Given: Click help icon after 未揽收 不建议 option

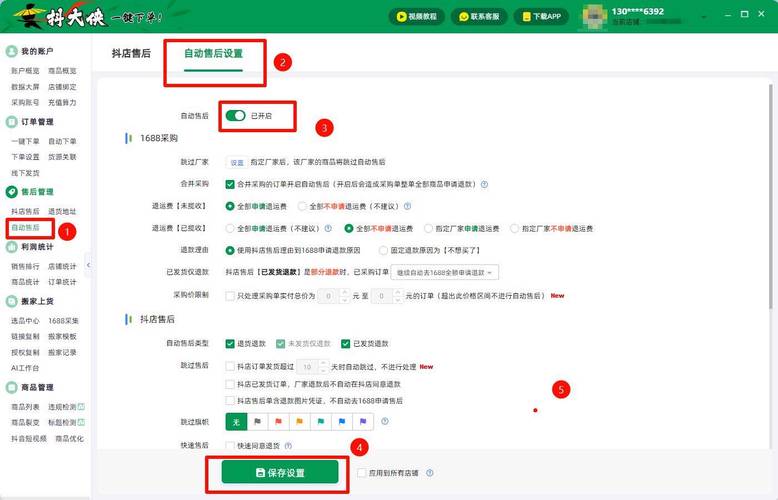Looking at the screenshot, I should [407, 206].
